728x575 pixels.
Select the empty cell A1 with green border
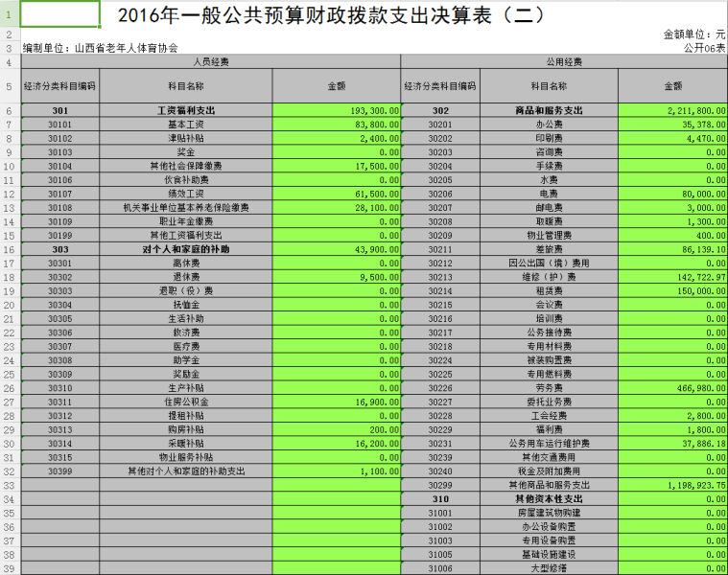59,14
